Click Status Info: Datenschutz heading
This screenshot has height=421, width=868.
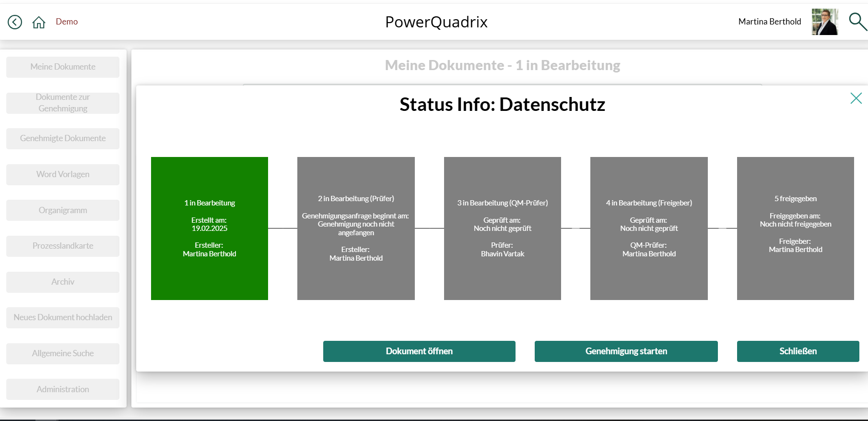[x=503, y=104]
